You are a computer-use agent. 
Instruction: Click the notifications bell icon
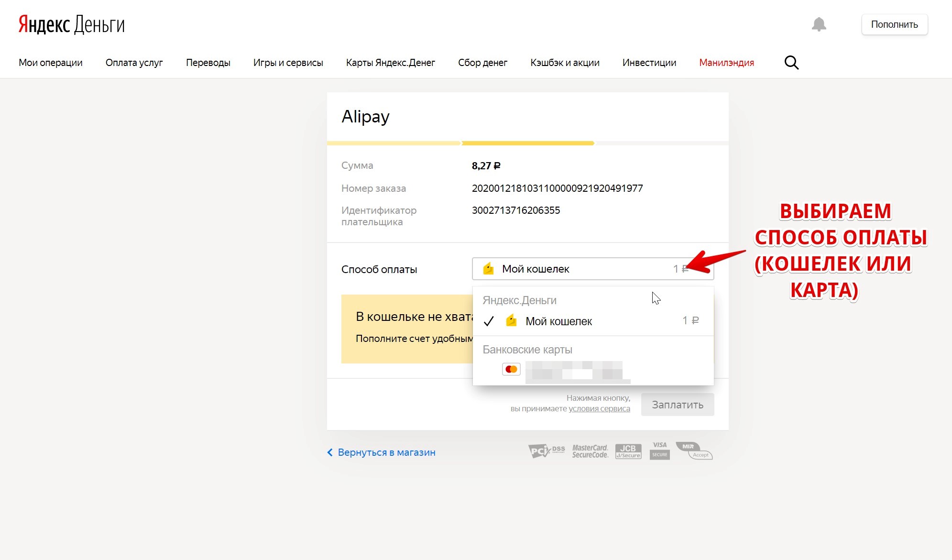click(x=819, y=24)
